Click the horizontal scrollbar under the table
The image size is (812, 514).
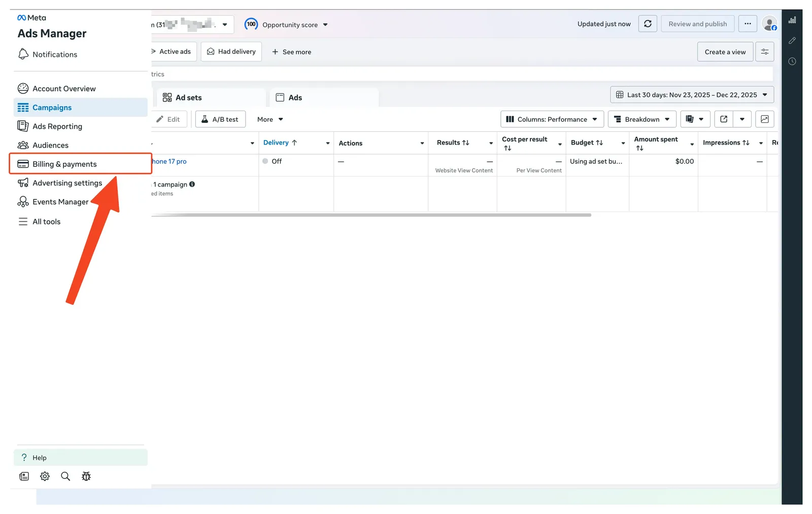tap(370, 215)
